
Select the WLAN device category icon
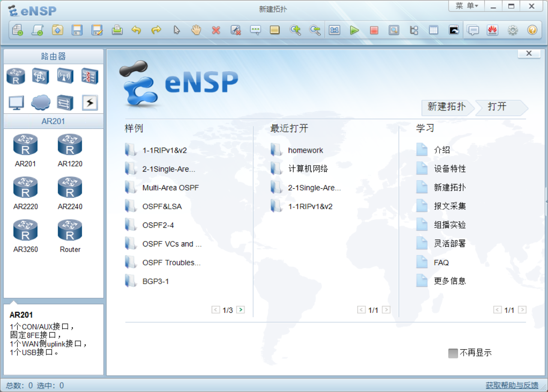65,77
